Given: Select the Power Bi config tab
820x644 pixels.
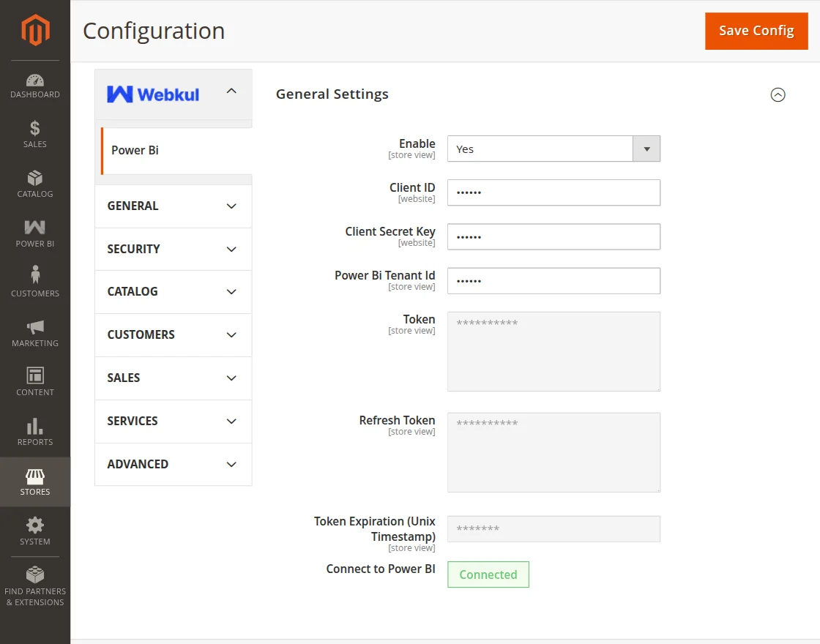Looking at the screenshot, I should (176, 151).
